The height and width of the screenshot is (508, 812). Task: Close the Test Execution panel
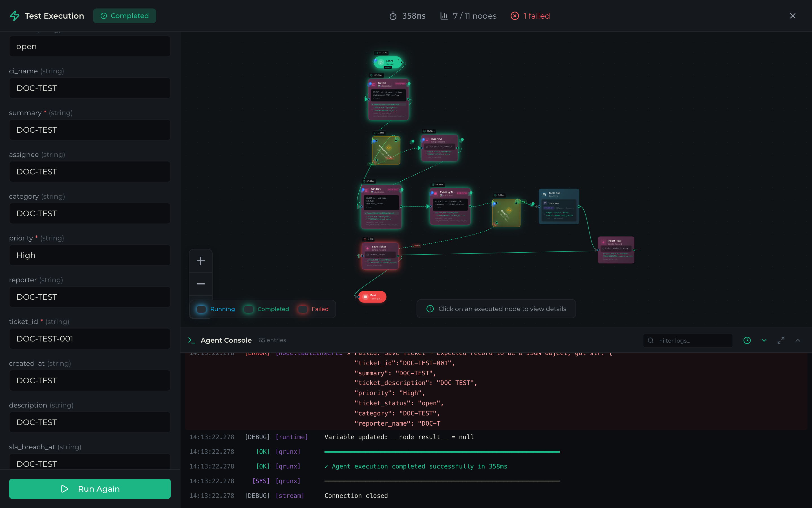click(793, 16)
